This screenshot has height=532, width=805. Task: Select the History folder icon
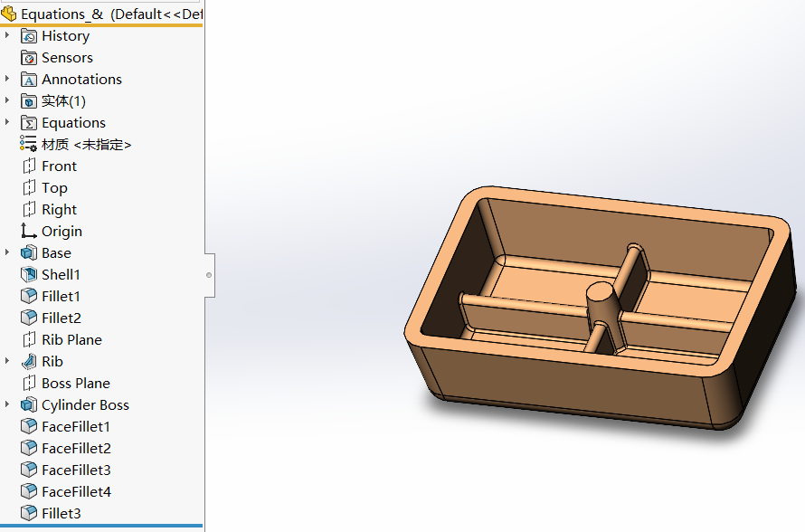click(29, 36)
